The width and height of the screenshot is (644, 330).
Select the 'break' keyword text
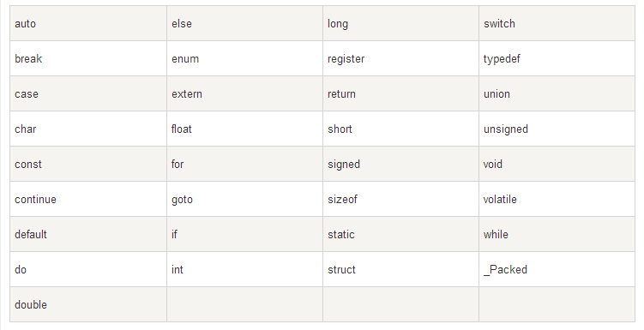pos(28,58)
